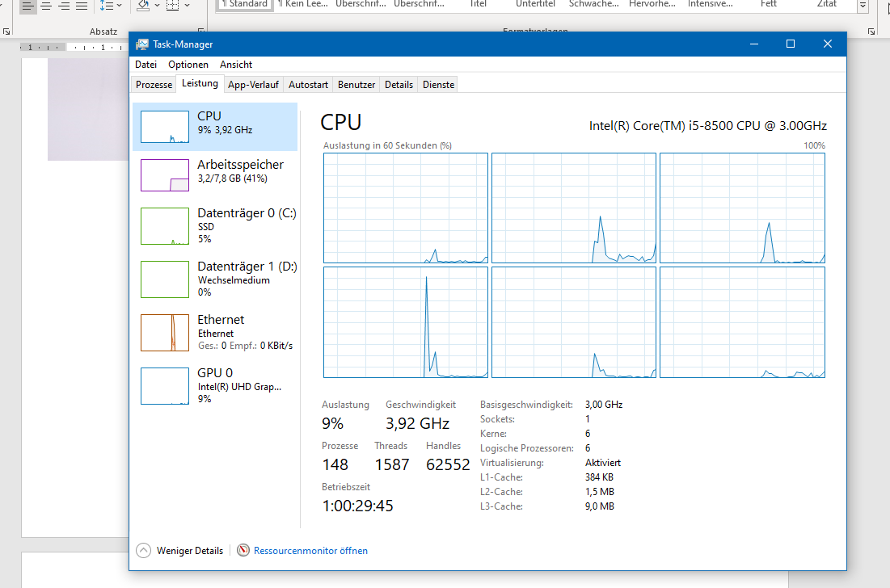Click the Intel(R) Core(TM) i5-8500 CPU name
The image size is (890, 588).
[x=708, y=125]
